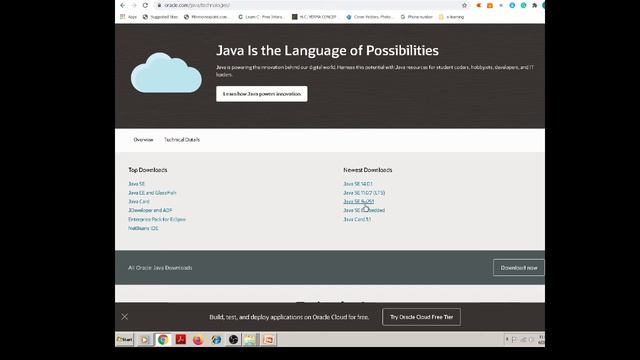640x360 pixels.
Task: Open the Windows Start button
Action: click(x=124, y=339)
